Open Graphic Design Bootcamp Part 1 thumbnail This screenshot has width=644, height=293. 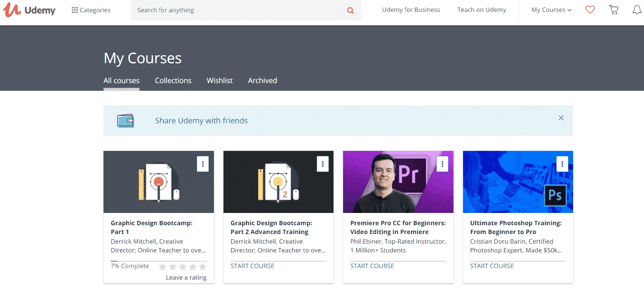tap(159, 182)
